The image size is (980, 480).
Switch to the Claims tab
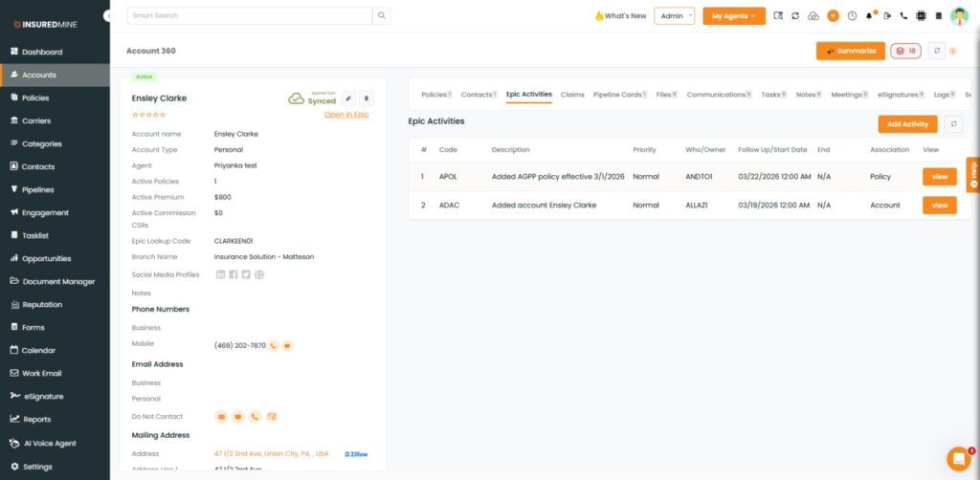pos(572,95)
